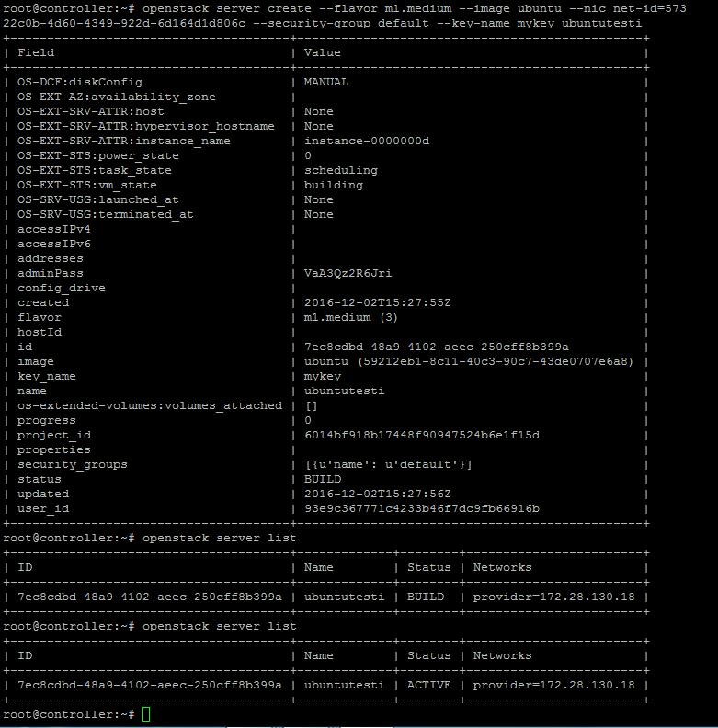Click the scheduling task_state value
The height and width of the screenshot is (728, 718).
(x=341, y=170)
